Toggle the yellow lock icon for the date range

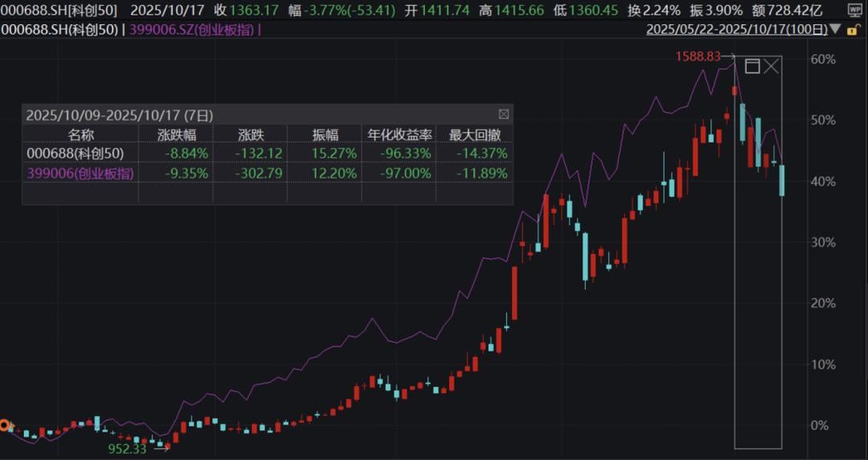pos(858,30)
